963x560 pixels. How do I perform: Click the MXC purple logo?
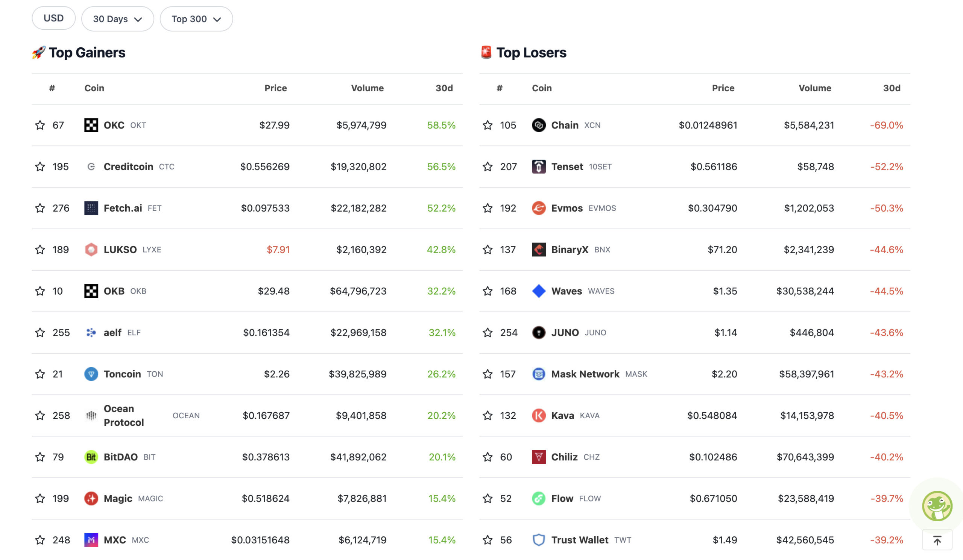(91, 540)
